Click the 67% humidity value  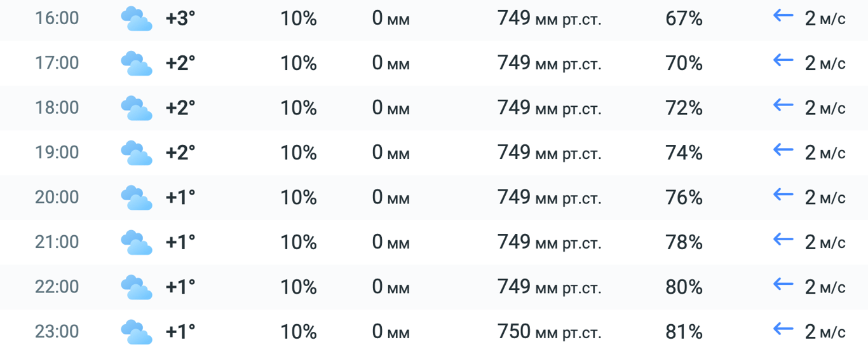click(x=684, y=18)
